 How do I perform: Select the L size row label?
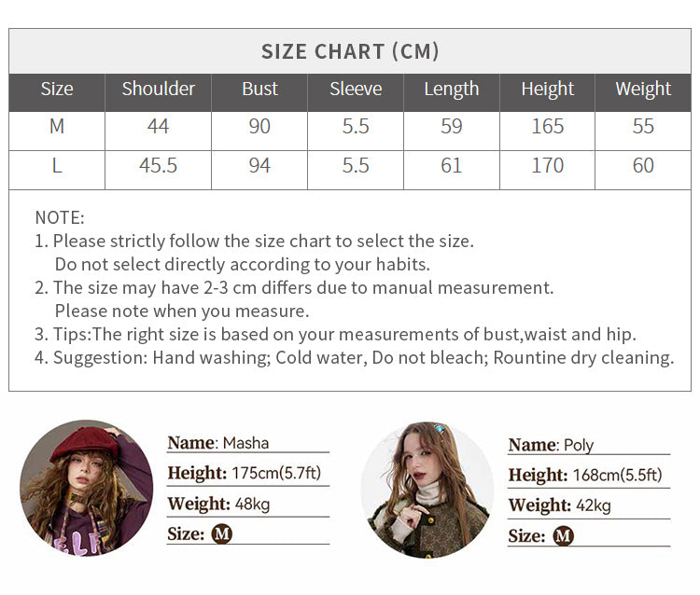pyautogui.click(x=57, y=165)
